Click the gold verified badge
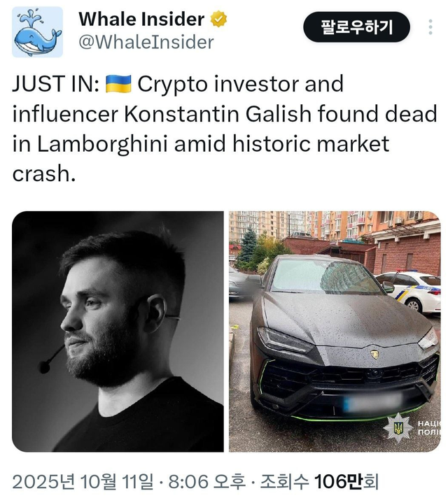448x498 pixels. [219, 20]
